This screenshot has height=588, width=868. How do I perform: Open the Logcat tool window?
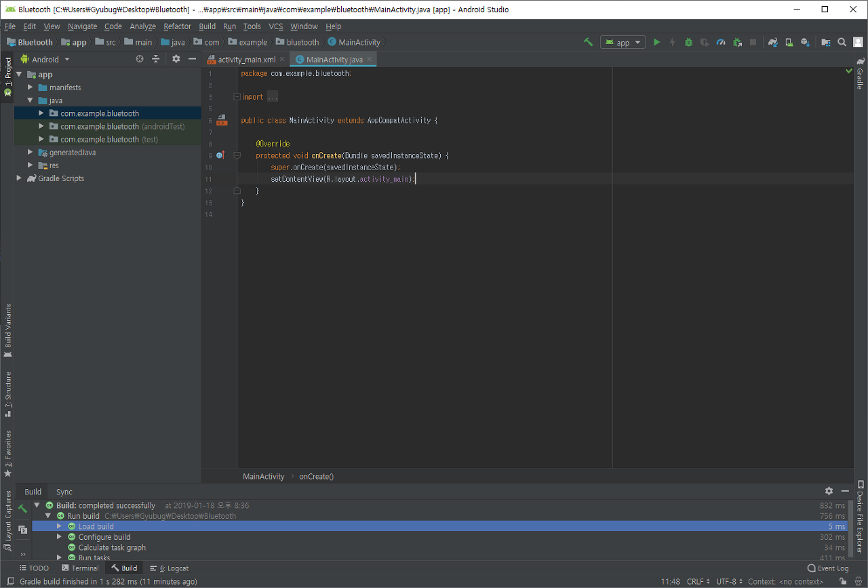(x=169, y=568)
